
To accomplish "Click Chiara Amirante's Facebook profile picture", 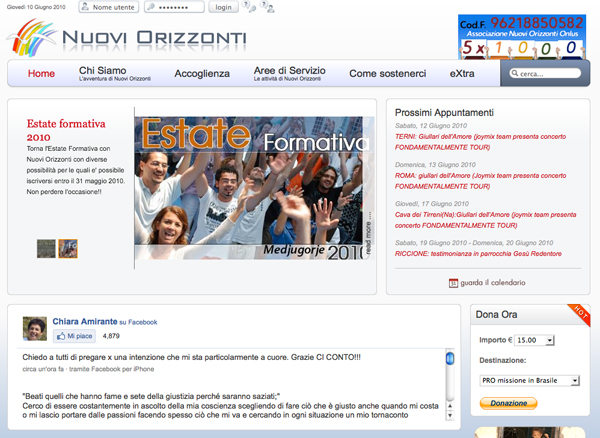I will (35, 328).
